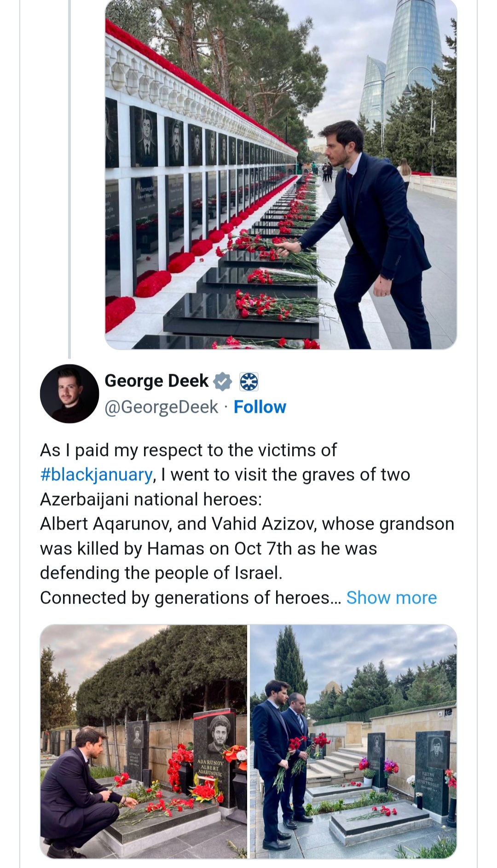Open the memorial wall photo
This screenshot has height=868, width=497.
click(281, 175)
